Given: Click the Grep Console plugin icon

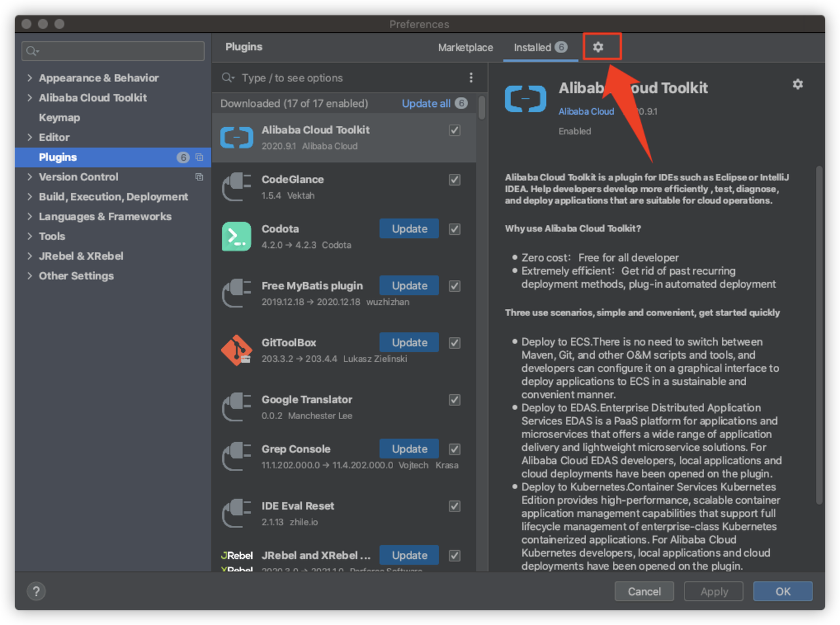Looking at the screenshot, I should click(237, 456).
